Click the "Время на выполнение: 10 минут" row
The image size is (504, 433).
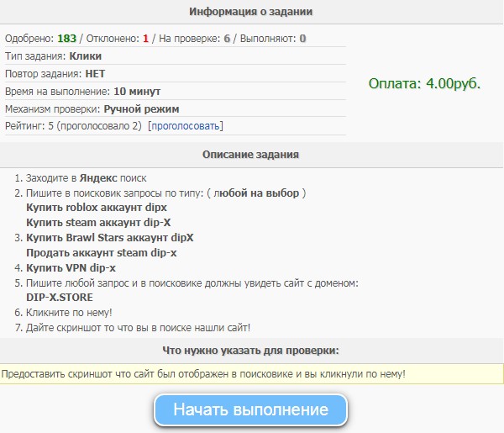click(x=82, y=91)
